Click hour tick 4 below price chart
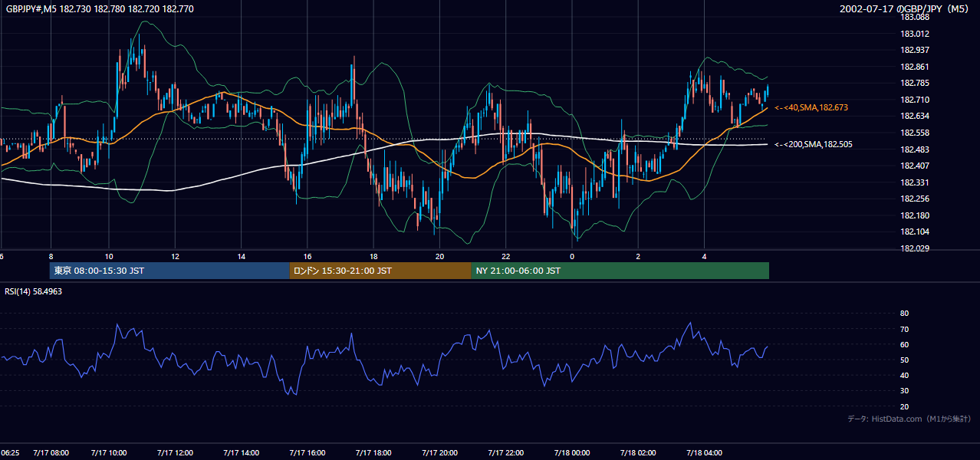The height and width of the screenshot is (460, 980). [x=704, y=256]
